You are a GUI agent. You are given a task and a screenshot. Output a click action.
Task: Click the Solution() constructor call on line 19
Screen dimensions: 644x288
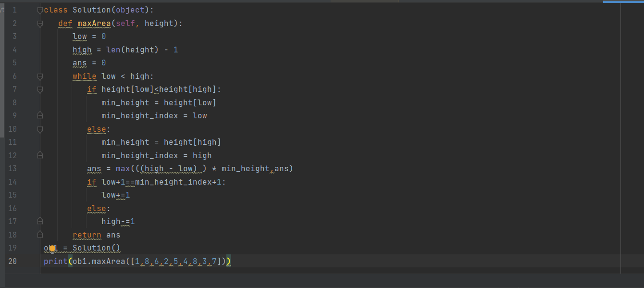point(96,248)
